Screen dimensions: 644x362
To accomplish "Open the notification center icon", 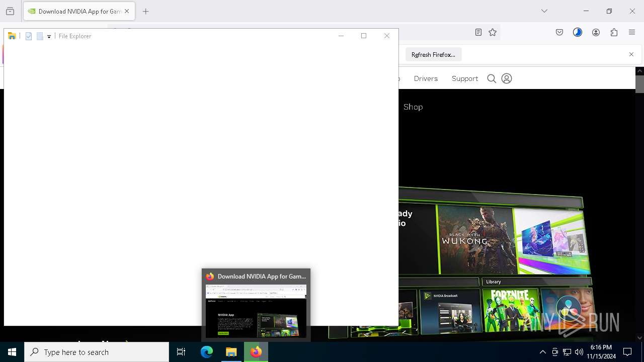I will pos(627,352).
